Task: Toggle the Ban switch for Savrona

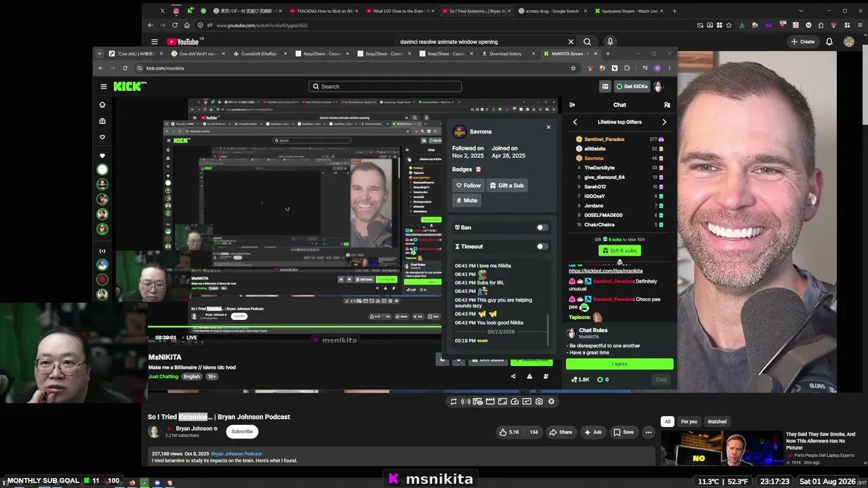Action: pos(540,228)
